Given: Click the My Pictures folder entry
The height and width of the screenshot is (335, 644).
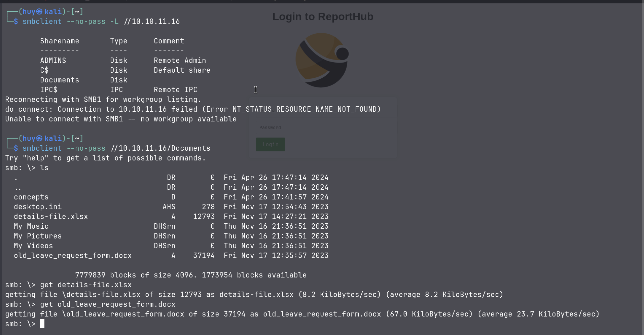Looking at the screenshot, I should pos(38,236).
